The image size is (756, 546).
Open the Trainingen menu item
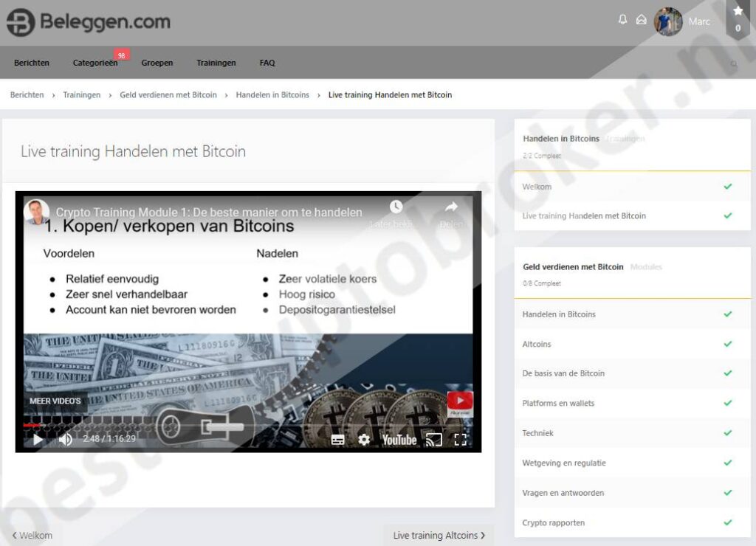(x=216, y=63)
